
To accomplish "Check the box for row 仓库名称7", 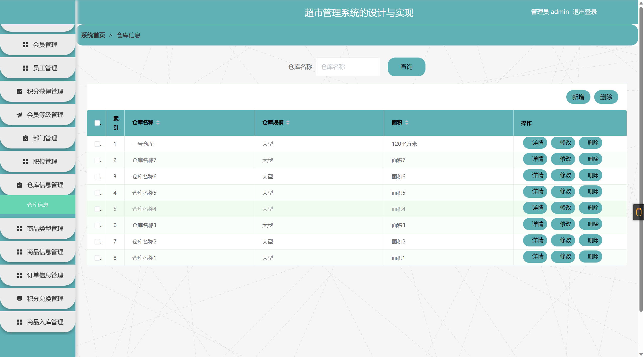I will click(x=97, y=160).
